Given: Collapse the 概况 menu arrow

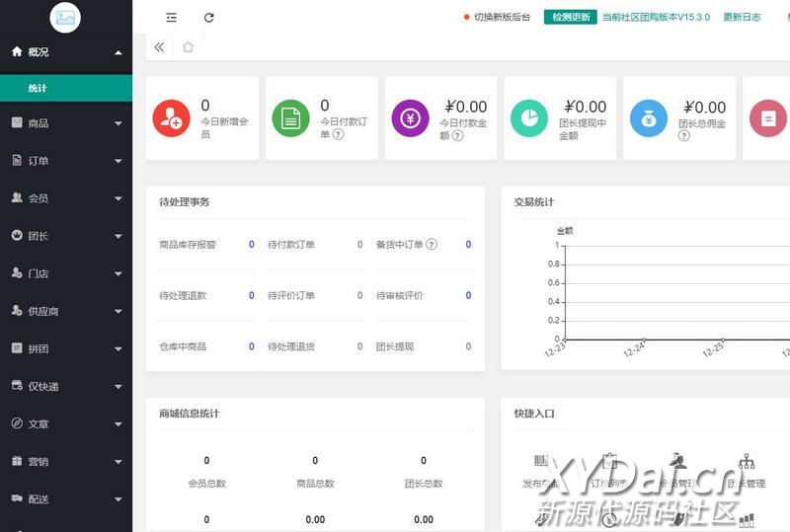Looking at the screenshot, I should 118,52.
